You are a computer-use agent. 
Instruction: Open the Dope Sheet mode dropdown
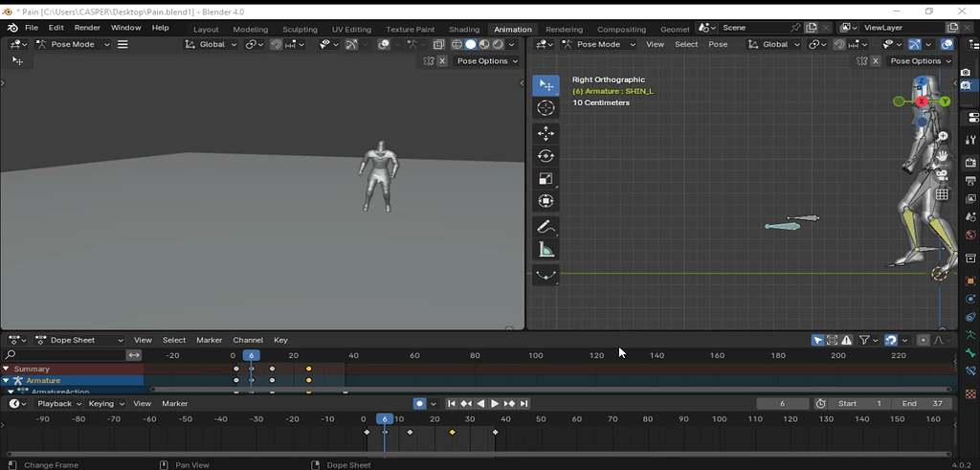[79, 340]
